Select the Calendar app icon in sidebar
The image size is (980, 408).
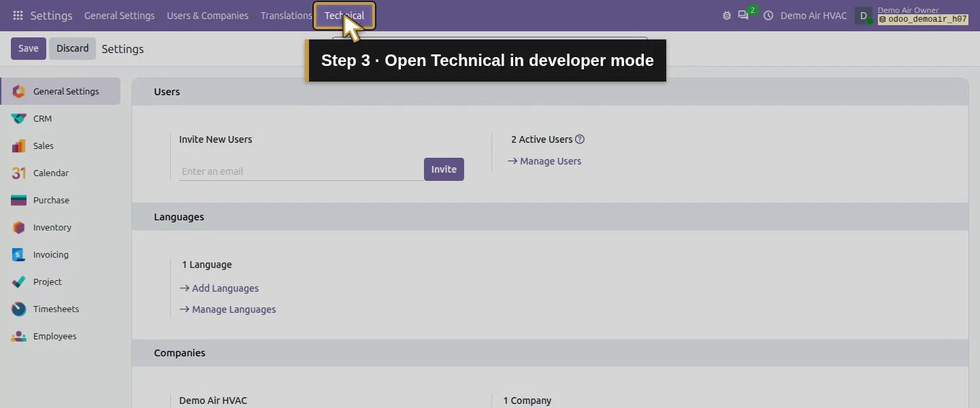click(x=19, y=173)
